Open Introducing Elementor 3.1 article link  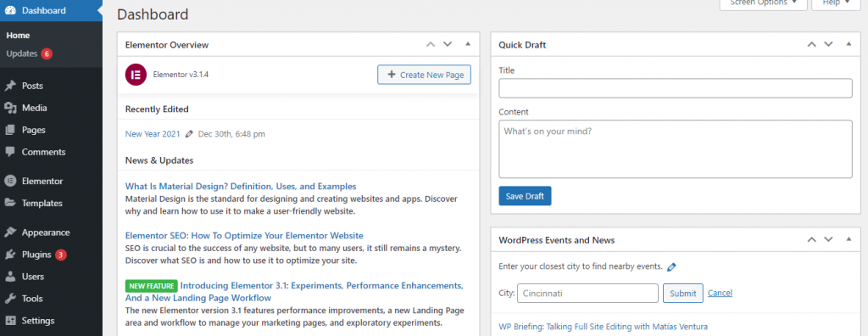[x=294, y=292]
